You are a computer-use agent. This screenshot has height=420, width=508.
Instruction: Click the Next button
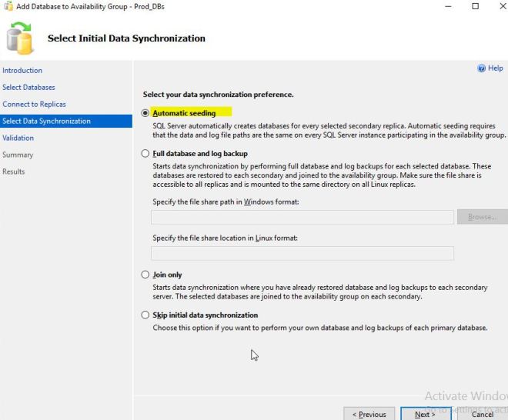426,414
